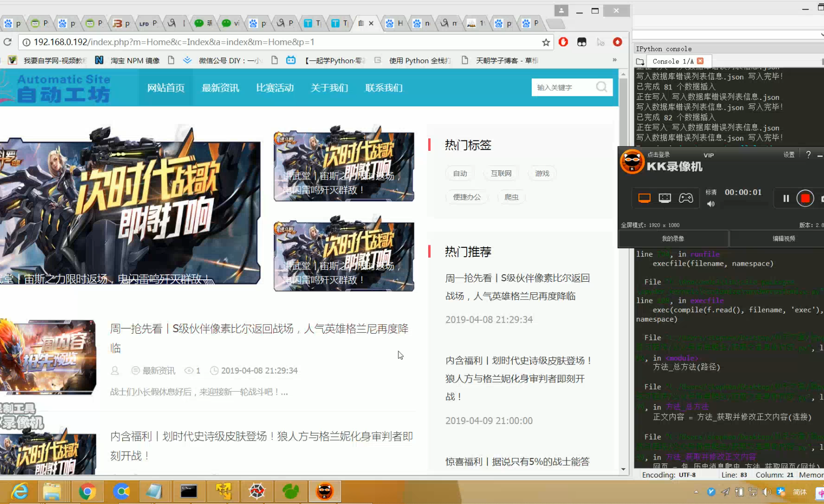This screenshot has height=504, width=824.
Task: Click 点击登录 in KK录像机
Action: pyautogui.click(x=658, y=155)
